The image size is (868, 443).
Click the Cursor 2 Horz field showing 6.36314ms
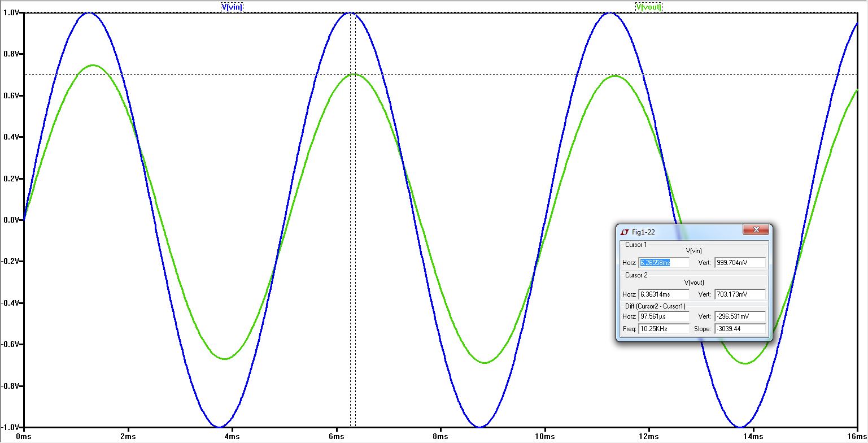663,294
